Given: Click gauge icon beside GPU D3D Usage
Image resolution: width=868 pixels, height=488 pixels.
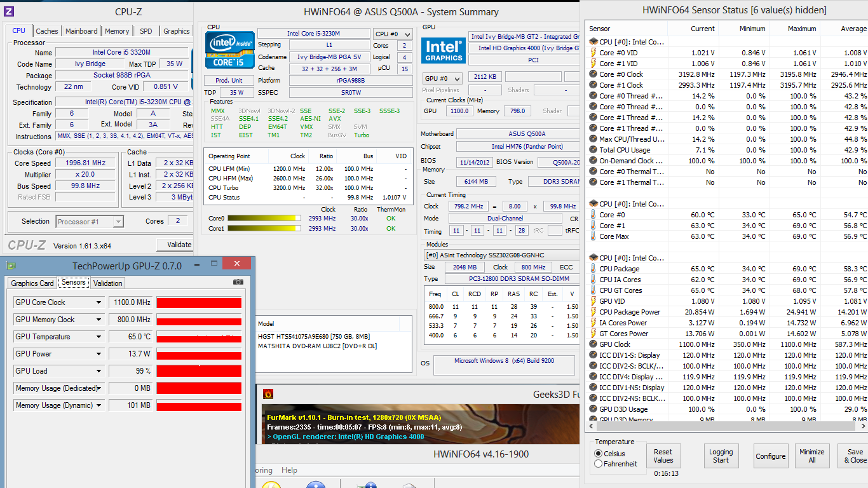Looking at the screenshot, I should pos(593,409).
